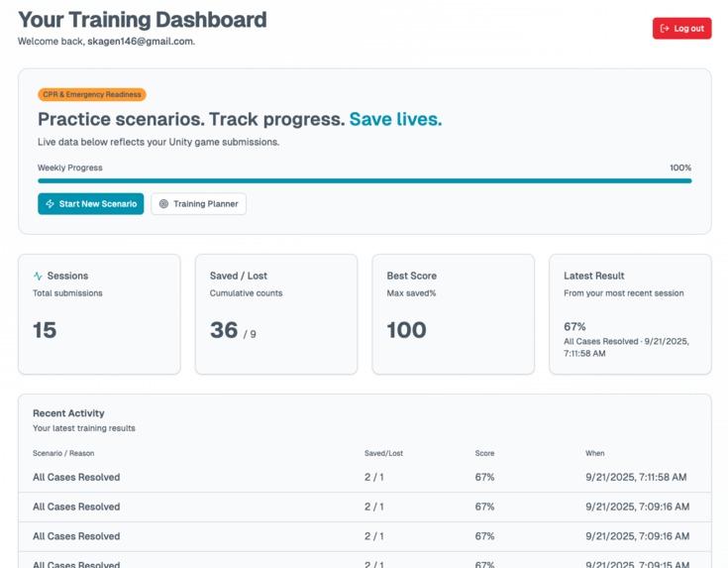Start a new scenario
The width and height of the screenshot is (728, 568).
90,203
